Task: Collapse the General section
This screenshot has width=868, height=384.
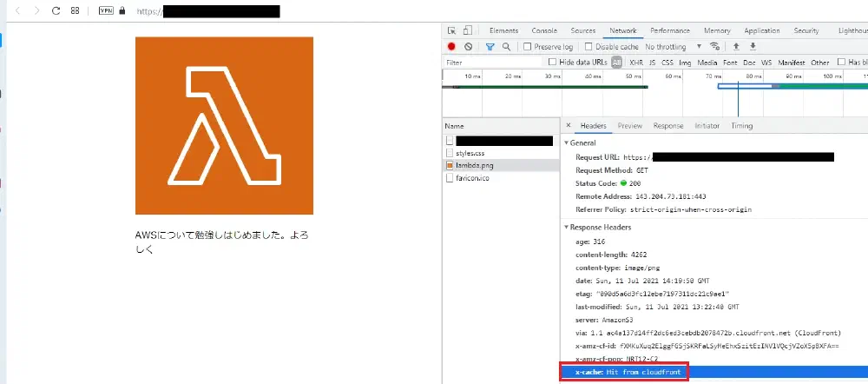Action: 566,143
